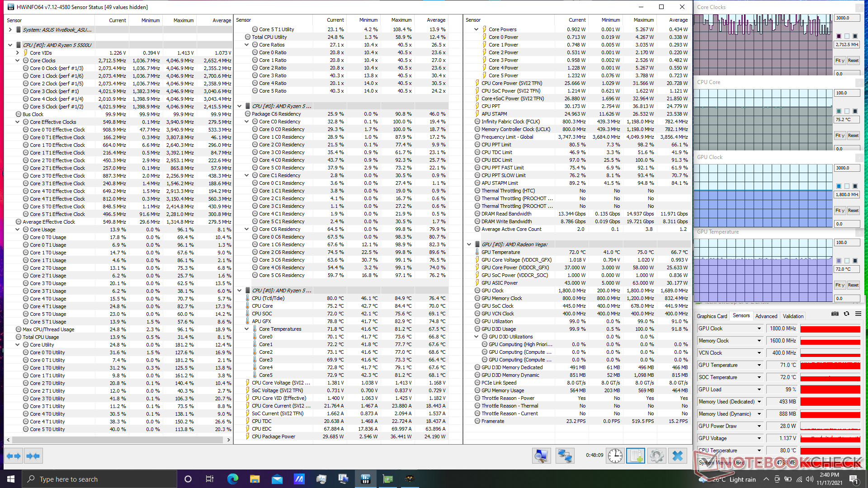Collapse the GPU [#0]: AMD Radeon Vega node
The image size is (868, 488).
pyautogui.click(x=469, y=244)
